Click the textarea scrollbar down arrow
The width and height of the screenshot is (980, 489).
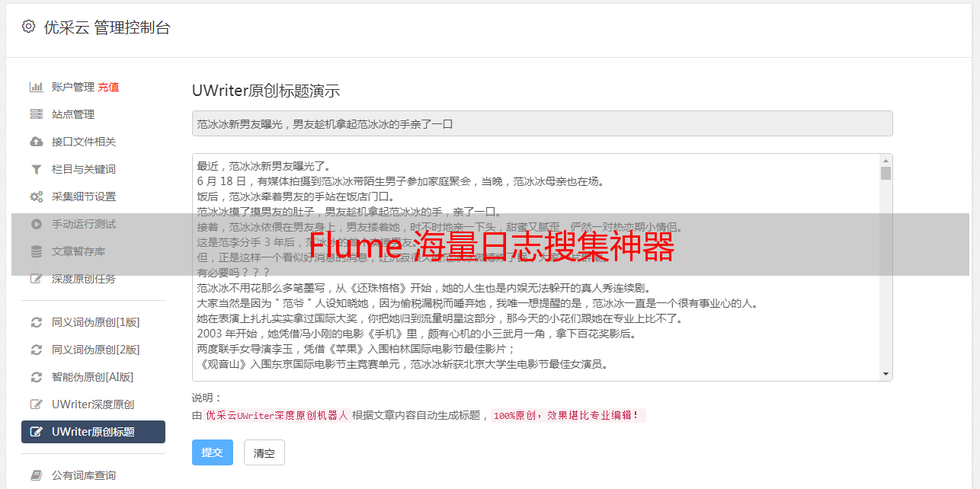[886, 374]
